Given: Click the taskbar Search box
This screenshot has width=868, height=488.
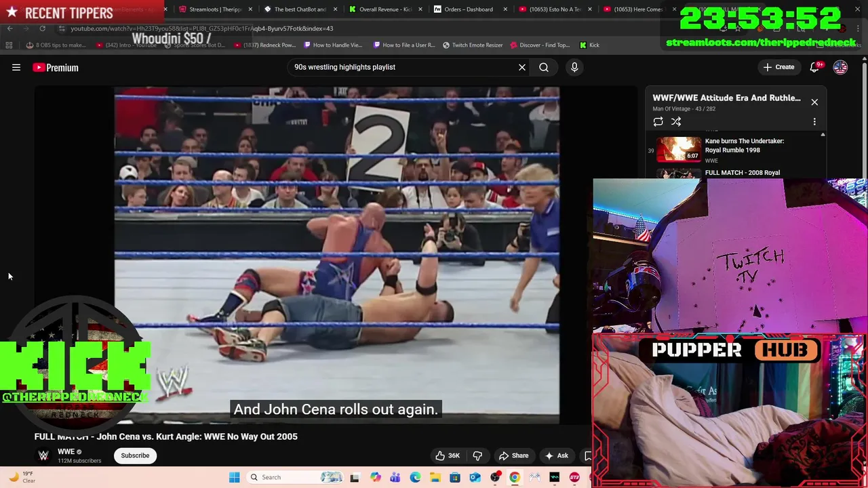Looking at the screenshot, I should pyautogui.click(x=296, y=477).
